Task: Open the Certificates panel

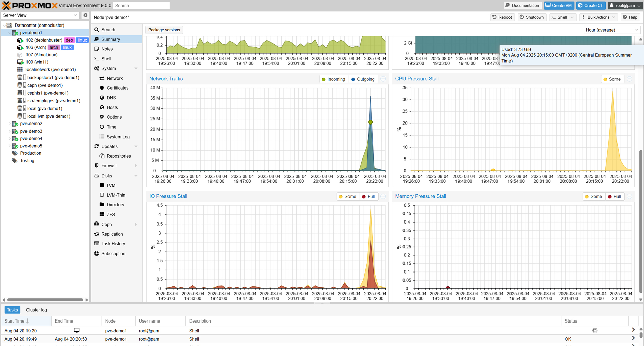Action: tap(117, 88)
